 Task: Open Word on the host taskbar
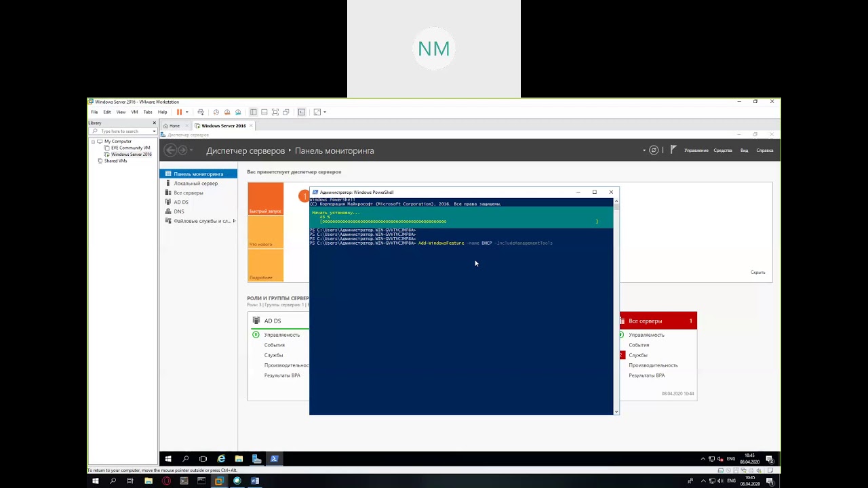pyautogui.click(x=255, y=481)
